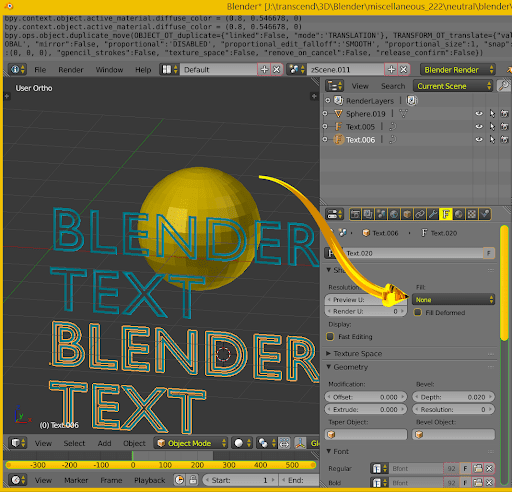Toggle selectability of Text.005 (cursor icon)
The image size is (512, 492).
492,127
